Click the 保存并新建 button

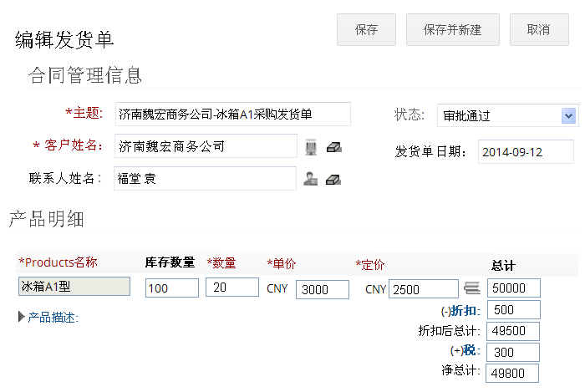452,30
